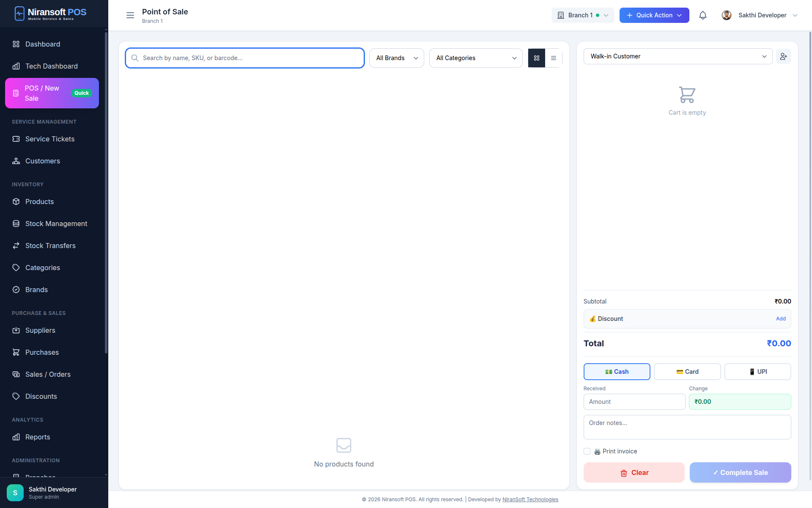Click the Niransoft POS logo icon
The width and height of the screenshot is (812, 508).
point(19,14)
